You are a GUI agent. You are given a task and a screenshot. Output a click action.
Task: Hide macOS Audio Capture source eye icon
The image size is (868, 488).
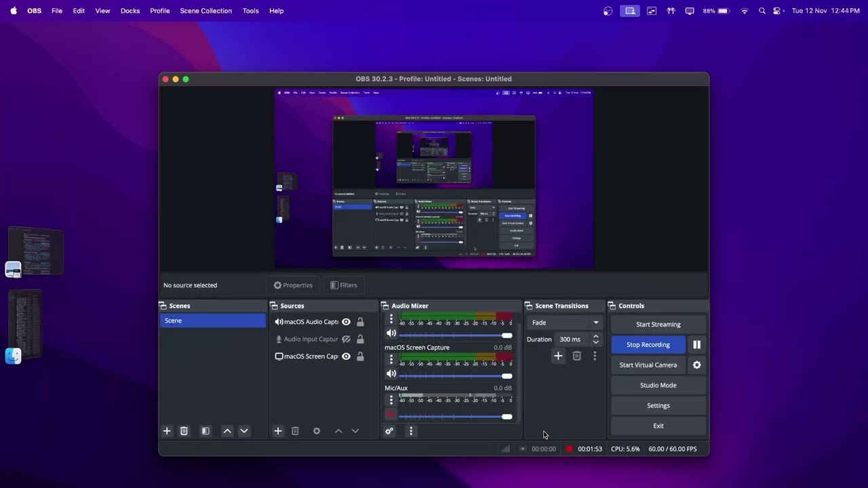[x=346, y=322]
